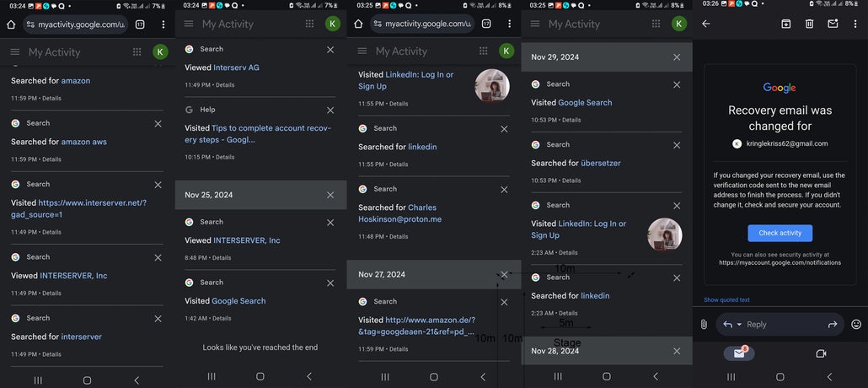The width and height of the screenshot is (868, 388).
Task: Remove the Help 'Tips to complete account recovery' entry
Action: 330,110
